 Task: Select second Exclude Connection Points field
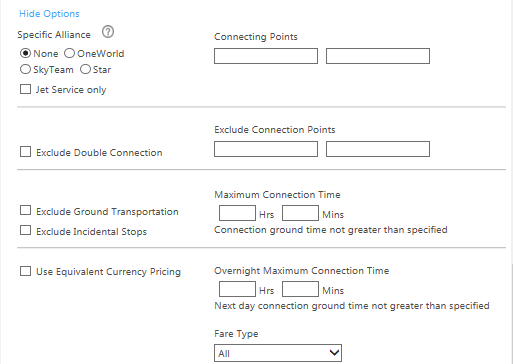coord(378,149)
